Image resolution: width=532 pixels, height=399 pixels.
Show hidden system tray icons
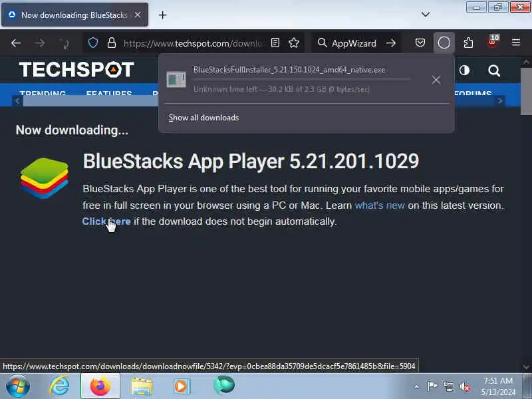click(x=417, y=386)
